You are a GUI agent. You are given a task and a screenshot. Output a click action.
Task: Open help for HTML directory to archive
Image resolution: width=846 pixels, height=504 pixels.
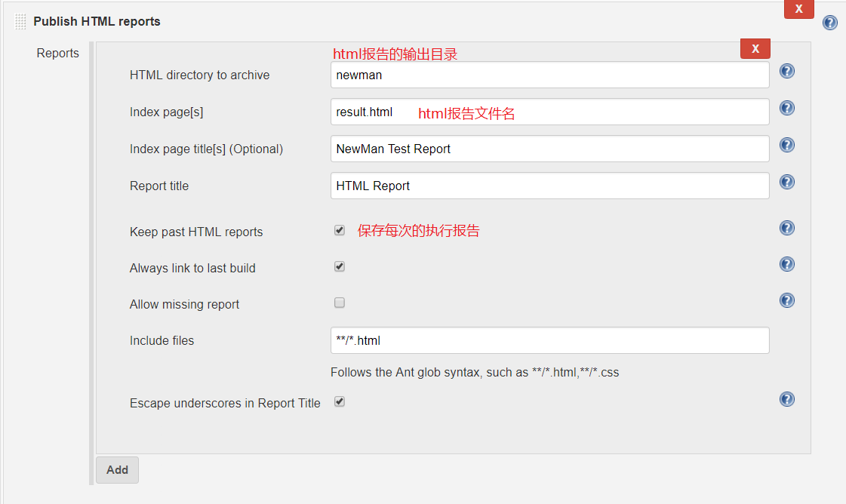[787, 71]
